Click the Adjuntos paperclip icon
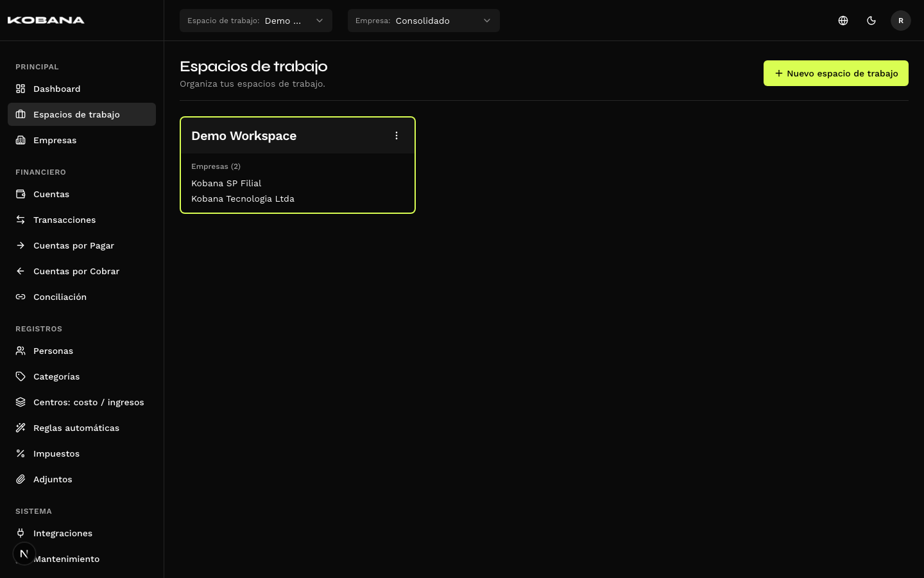 [x=21, y=479]
